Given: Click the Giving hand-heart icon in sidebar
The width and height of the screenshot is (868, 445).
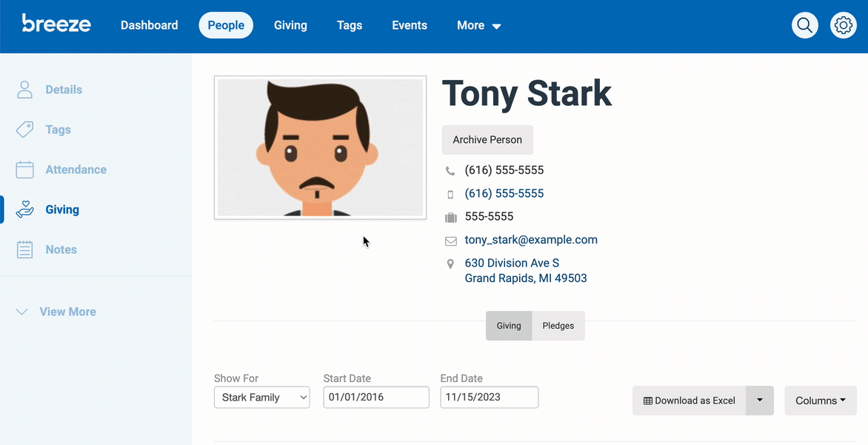Looking at the screenshot, I should click(x=24, y=210).
